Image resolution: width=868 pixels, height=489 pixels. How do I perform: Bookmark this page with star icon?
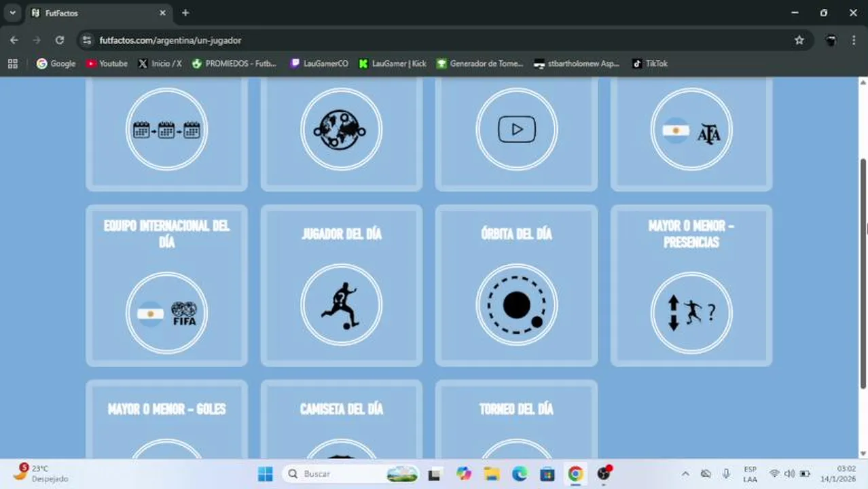coord(799,40)
